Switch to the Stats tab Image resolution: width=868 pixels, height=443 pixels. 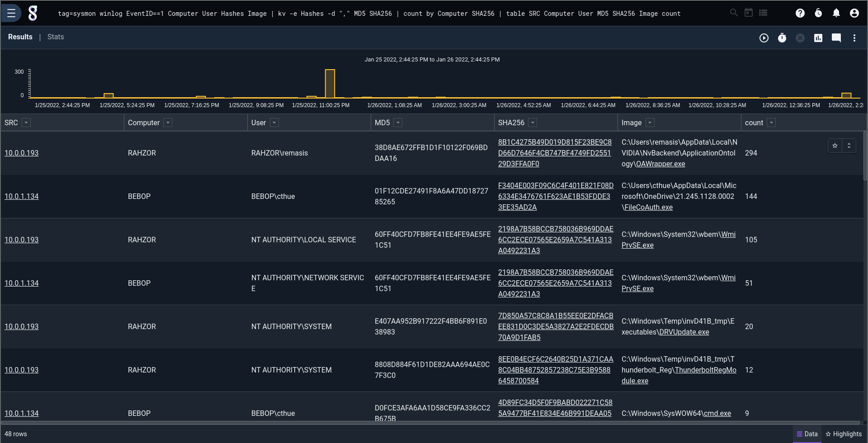56,37
